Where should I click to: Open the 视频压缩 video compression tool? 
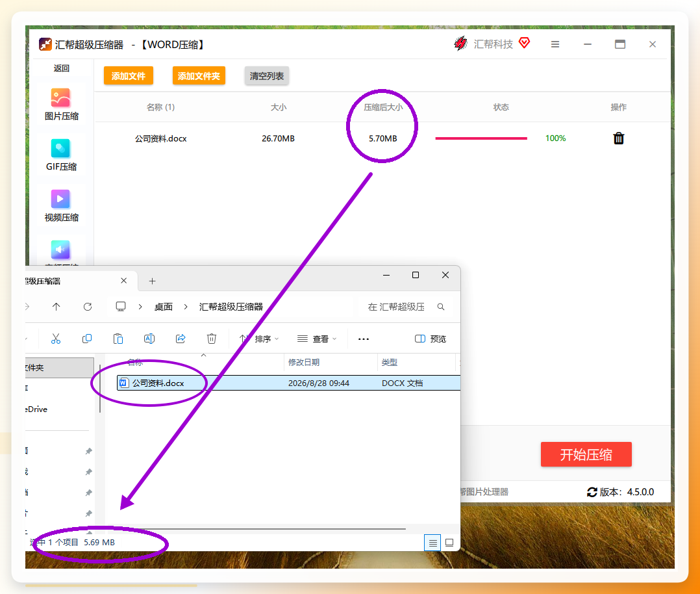[x=61, y=206]
